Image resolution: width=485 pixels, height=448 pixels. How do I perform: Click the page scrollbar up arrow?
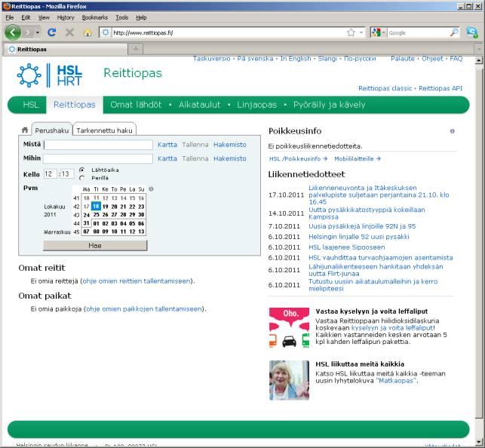tap(478, 60)
